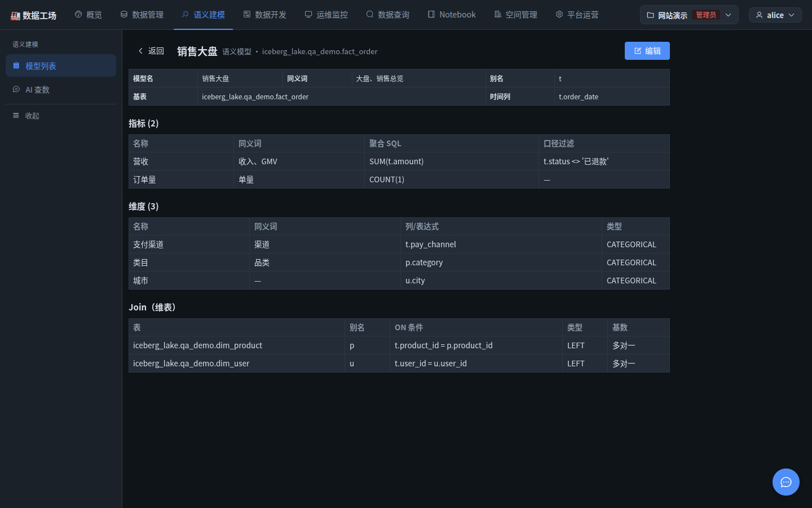Viewport: 812px width, 508px height.
Task: Open the 概览 overview tab
Action: point(89,15)
